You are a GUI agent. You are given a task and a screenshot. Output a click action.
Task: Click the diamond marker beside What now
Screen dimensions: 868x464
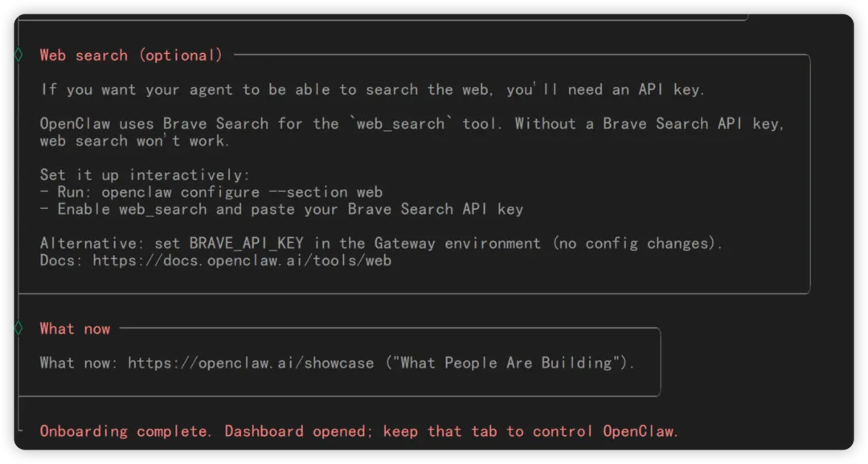[x=18, y=328]
